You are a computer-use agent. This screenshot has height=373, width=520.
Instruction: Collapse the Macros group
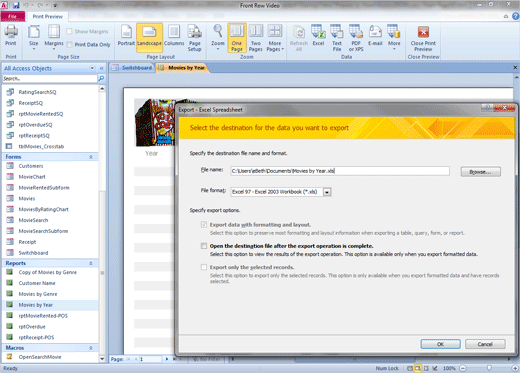click(x=91, y=348)
